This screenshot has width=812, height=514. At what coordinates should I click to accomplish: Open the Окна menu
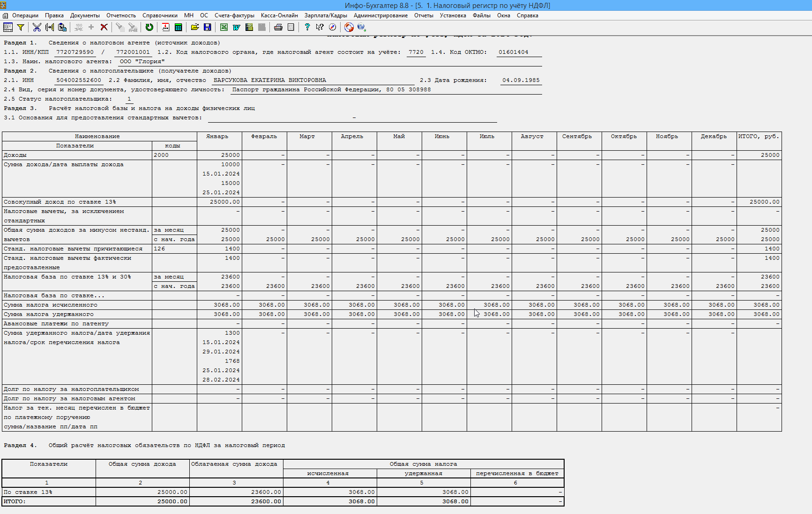[x=504, y=15]
